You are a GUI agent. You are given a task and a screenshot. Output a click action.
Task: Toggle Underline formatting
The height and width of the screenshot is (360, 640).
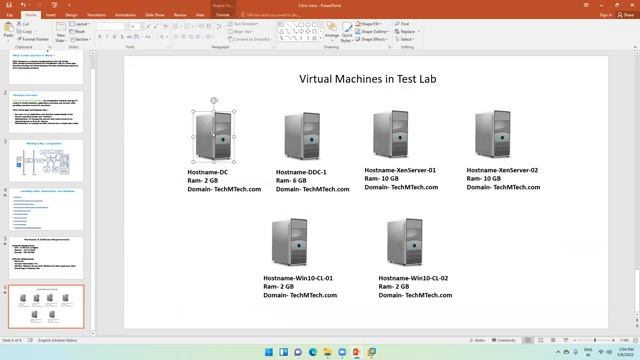[x=114, y=37]
